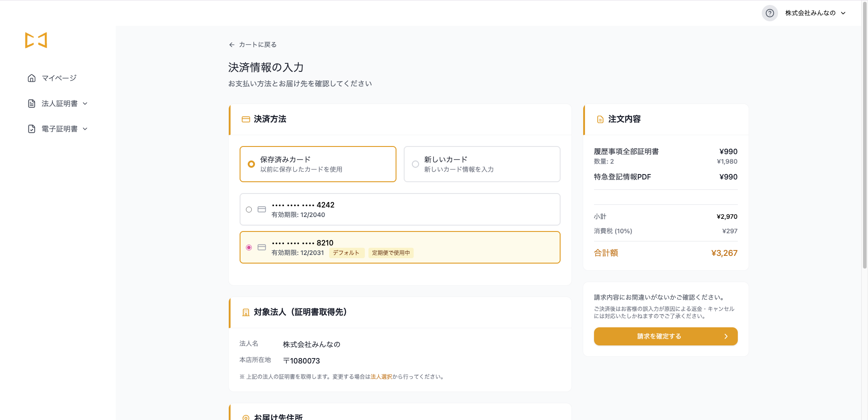
Task: Expand the 法人証明書 sidebar chevron
Action: coord(85,104)
